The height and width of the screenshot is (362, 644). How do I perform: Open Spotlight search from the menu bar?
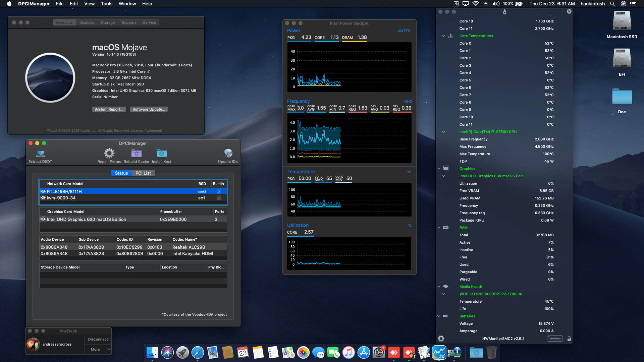612,4
